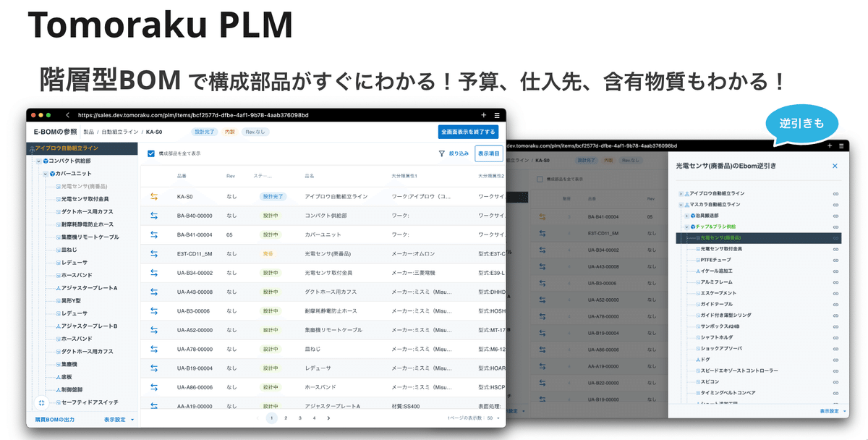Screen dimensions: 868x440
Task: Click the fit-to-view icon at tree bottom
Action: point(41,402)
